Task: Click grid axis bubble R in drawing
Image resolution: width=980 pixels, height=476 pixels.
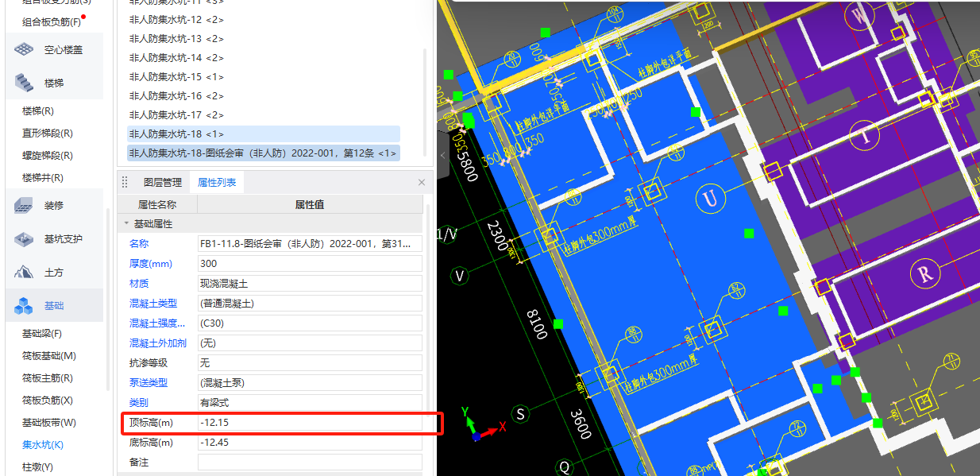Action: pyautogui.click(x=924, y=275)
